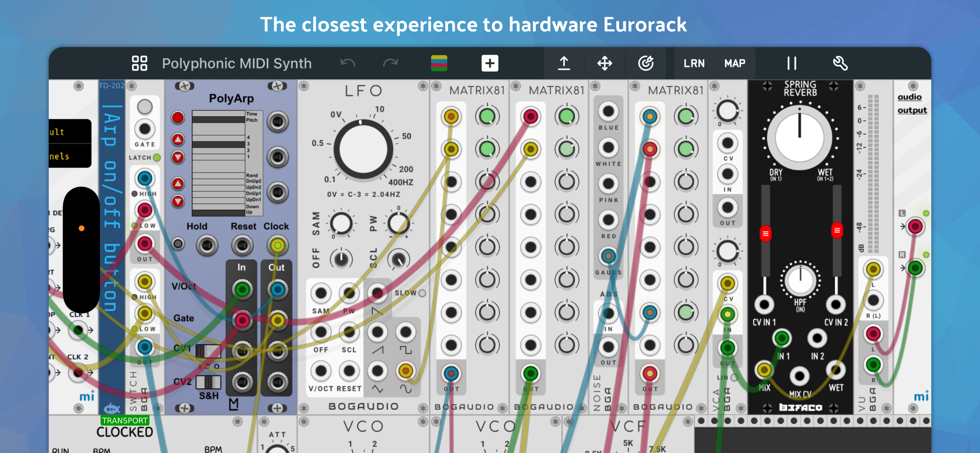Screen dimensions: 980x453
Task: Select the four-way move arrows tool
Action: [604, 63]
